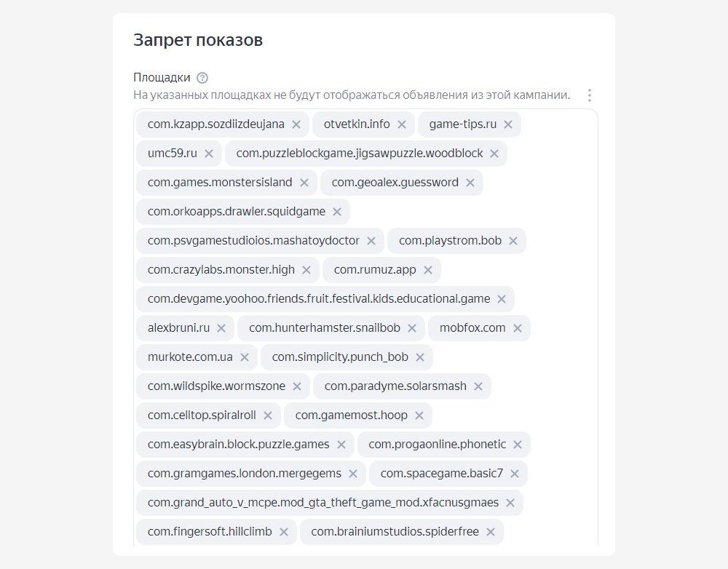Click the help icon next to Площадки

(x=202, y=78)
